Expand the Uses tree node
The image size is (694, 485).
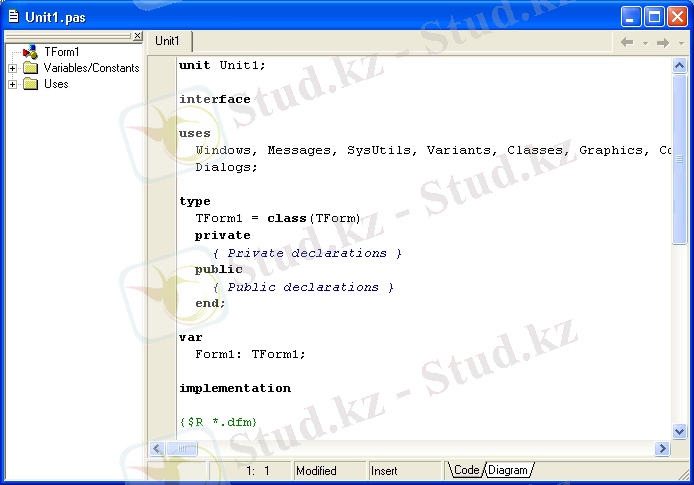coord(12,84)
